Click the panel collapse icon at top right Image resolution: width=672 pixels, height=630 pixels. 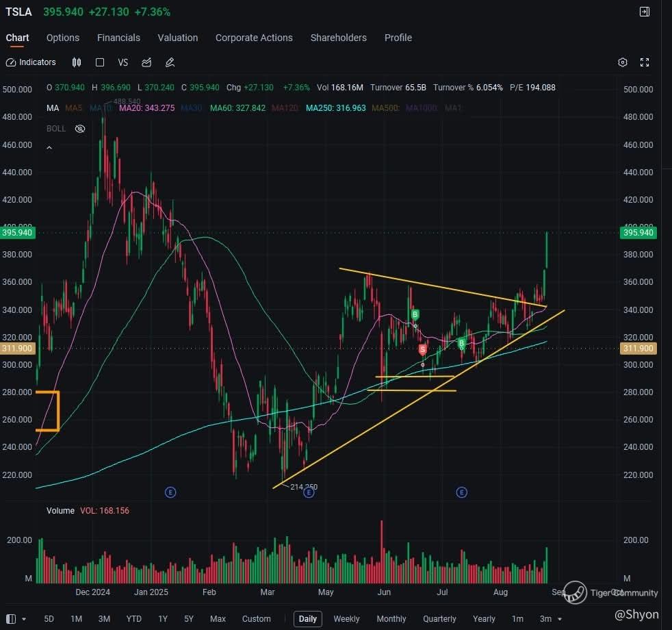pyautogui.click(x=645, y=12)
